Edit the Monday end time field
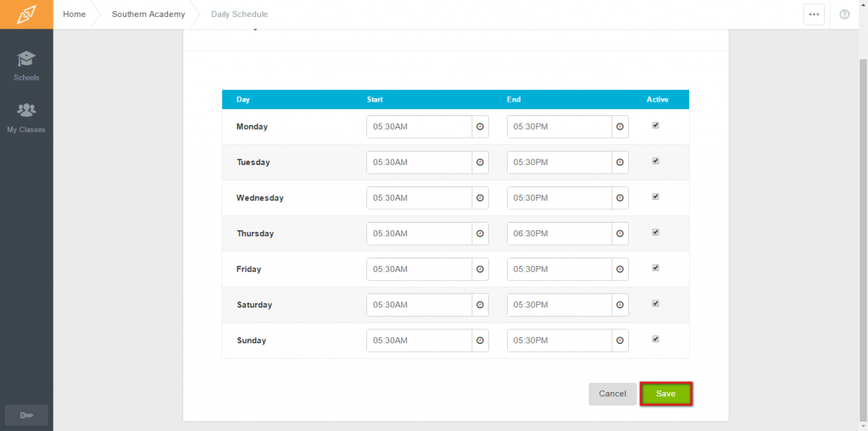This screenshot has height=431, width=868. click(x=559, y=127)
